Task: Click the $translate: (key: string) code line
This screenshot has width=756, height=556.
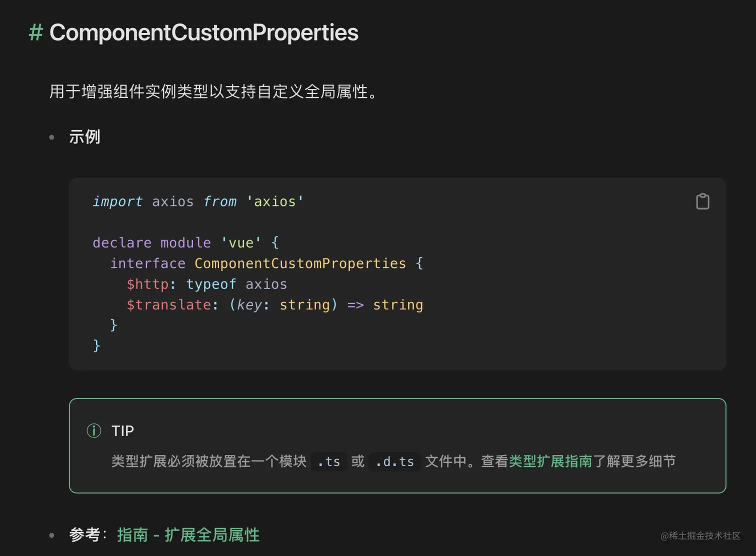Action: pyautogui.click(x=274, y=304)
